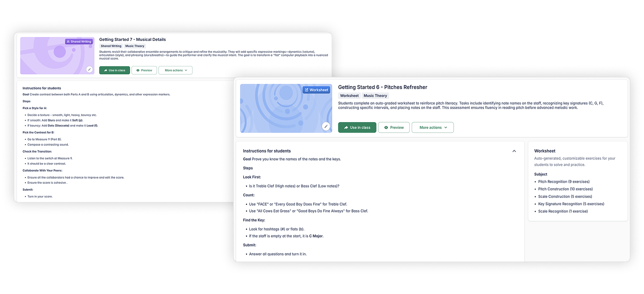Select the Shared Writing tag under Getting Started 7
Screen dimensions: 644x294
[111, 46]
